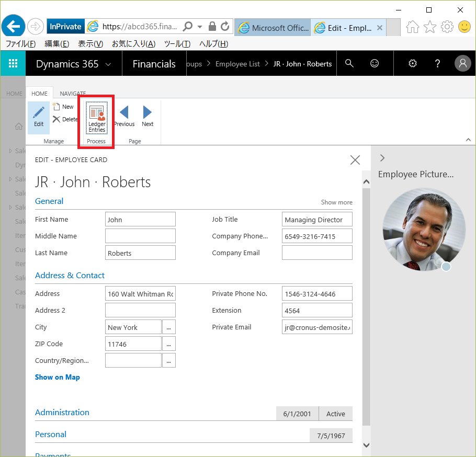Open Dynamics settings gear
Image resolution: width=476 pixels, height=457 pixels.
412,63
